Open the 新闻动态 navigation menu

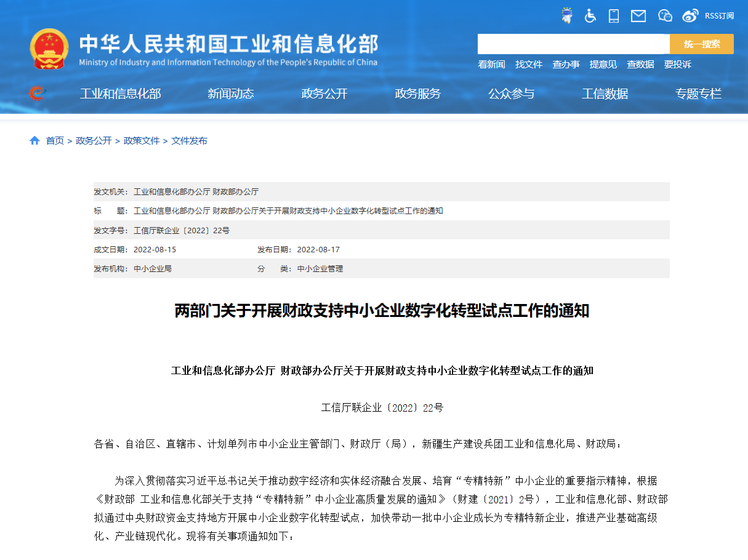[231, 94]
